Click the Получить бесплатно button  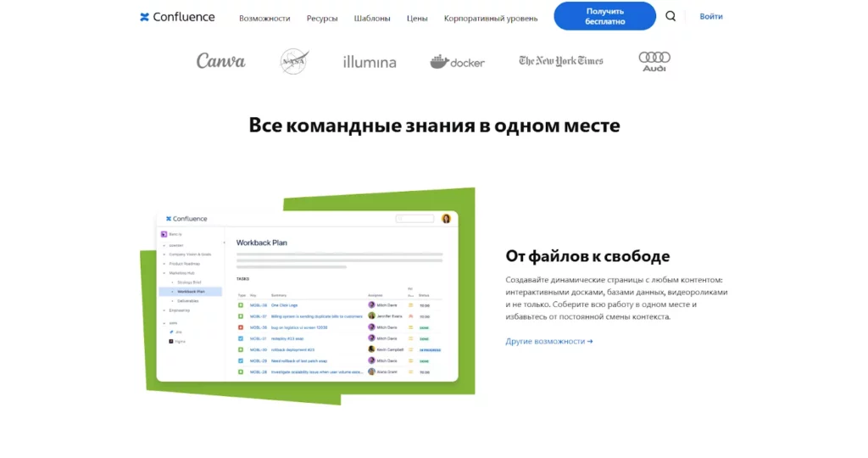[604, 16]
